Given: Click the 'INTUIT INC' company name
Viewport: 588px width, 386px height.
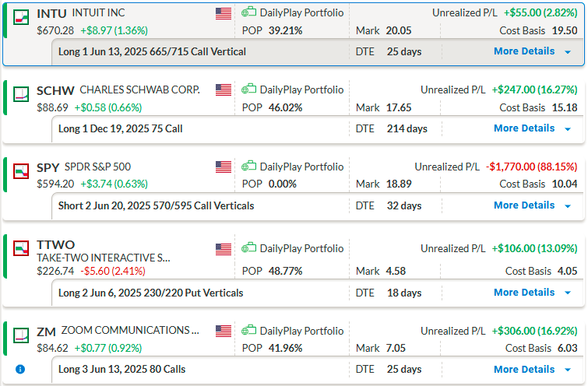Looking at the screenshot, I should (99, 12).
